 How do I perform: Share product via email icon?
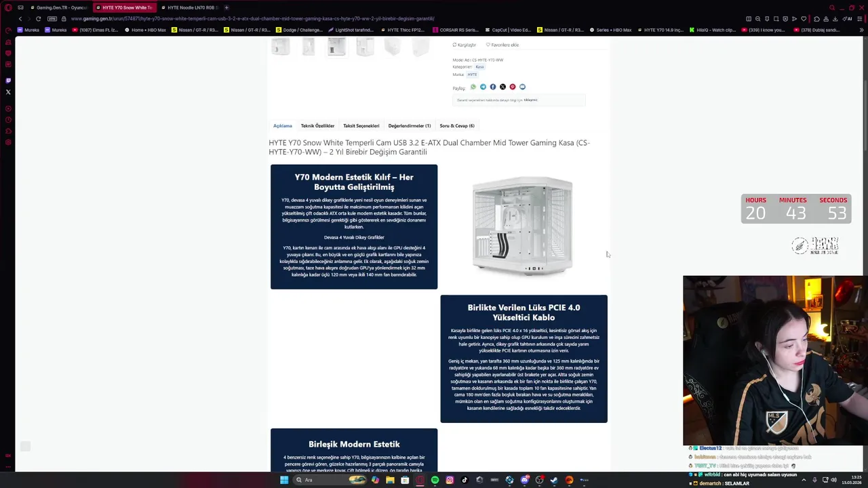(x=522, y=87)
